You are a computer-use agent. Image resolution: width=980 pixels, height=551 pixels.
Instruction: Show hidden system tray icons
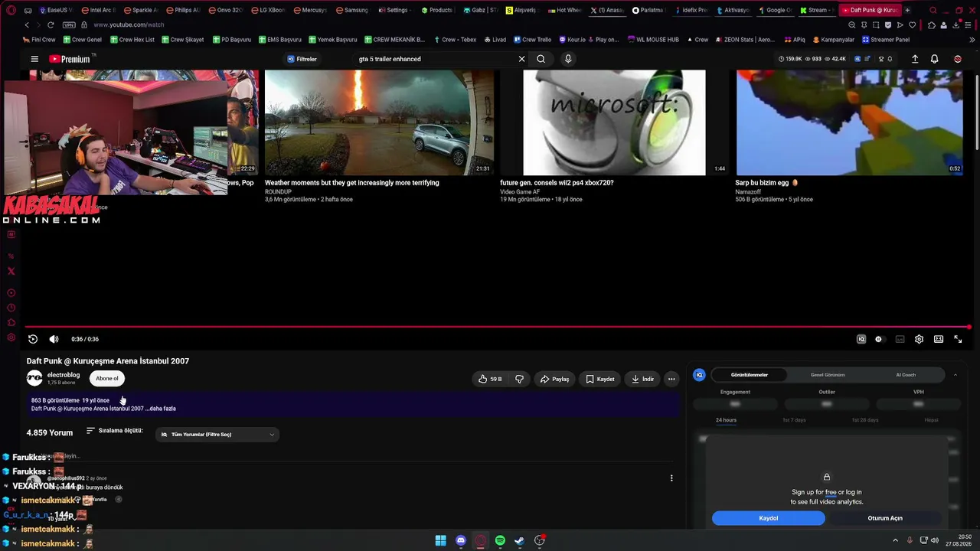(896, 541)
